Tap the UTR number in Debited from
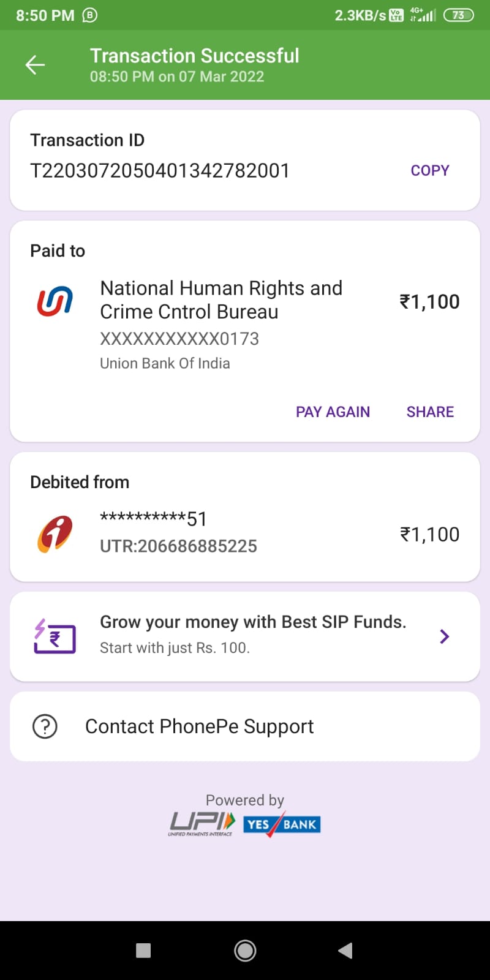The image size is (490, 980). coord(178,546)
